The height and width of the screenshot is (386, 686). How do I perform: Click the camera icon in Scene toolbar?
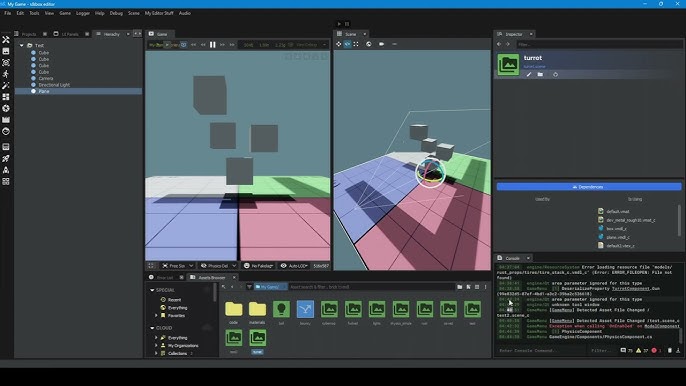[382, 44]
